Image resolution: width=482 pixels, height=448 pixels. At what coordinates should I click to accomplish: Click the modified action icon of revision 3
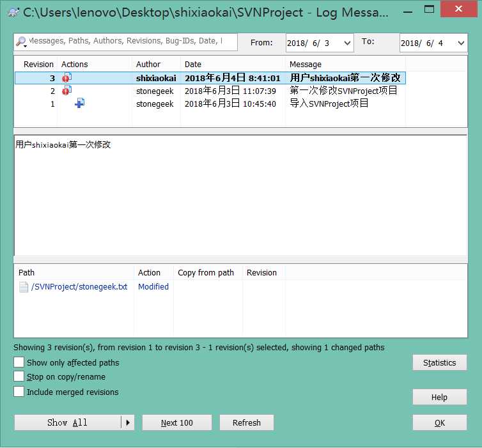pyautogui.click(x=66, y=78)
